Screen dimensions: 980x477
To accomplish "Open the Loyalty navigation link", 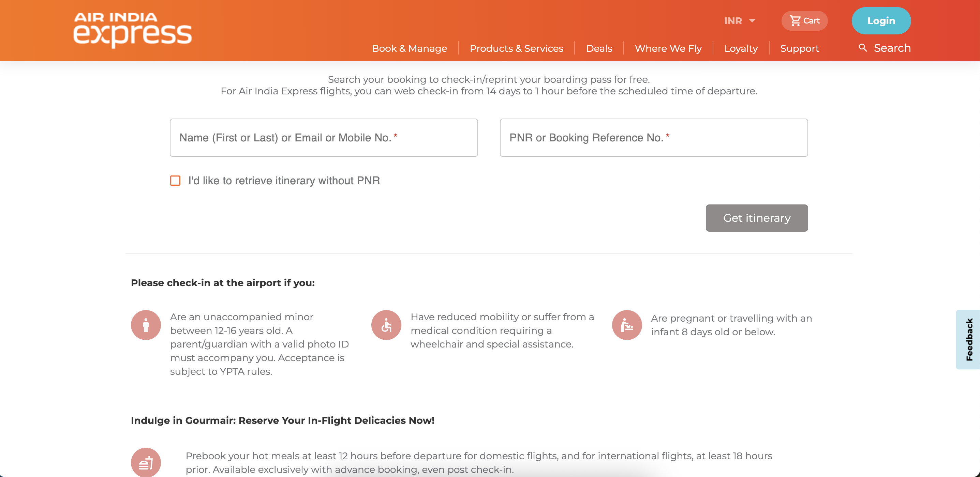I will (740, 48).
